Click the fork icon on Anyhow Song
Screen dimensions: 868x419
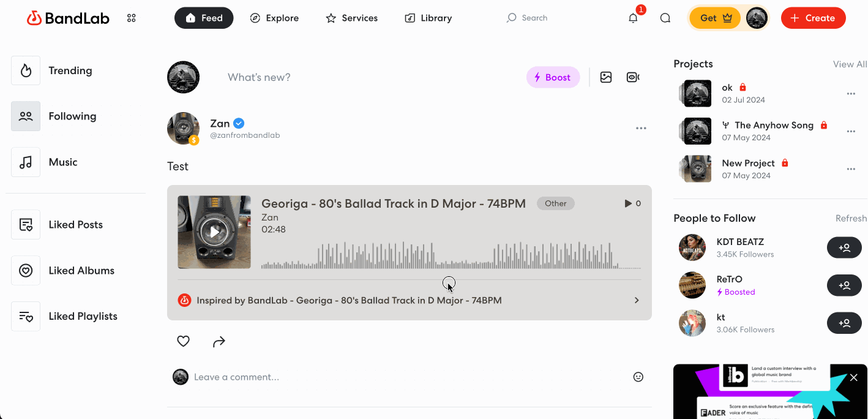tap(725, 125)
